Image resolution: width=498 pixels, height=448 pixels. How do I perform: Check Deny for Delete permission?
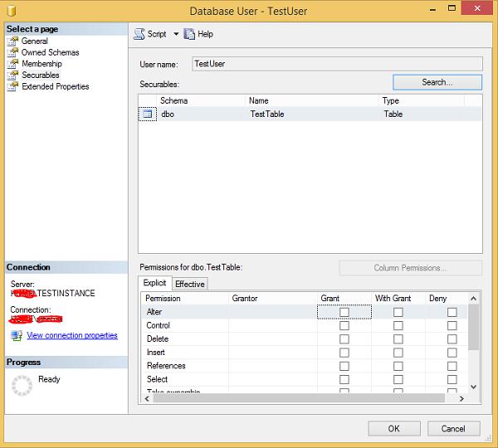click(452, 339)
